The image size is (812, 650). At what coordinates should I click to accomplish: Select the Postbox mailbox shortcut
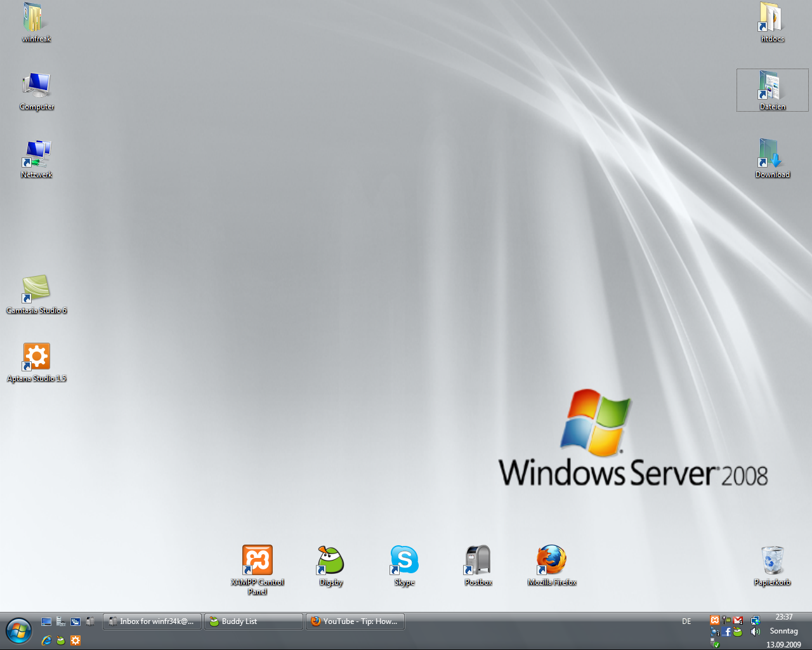478,561
